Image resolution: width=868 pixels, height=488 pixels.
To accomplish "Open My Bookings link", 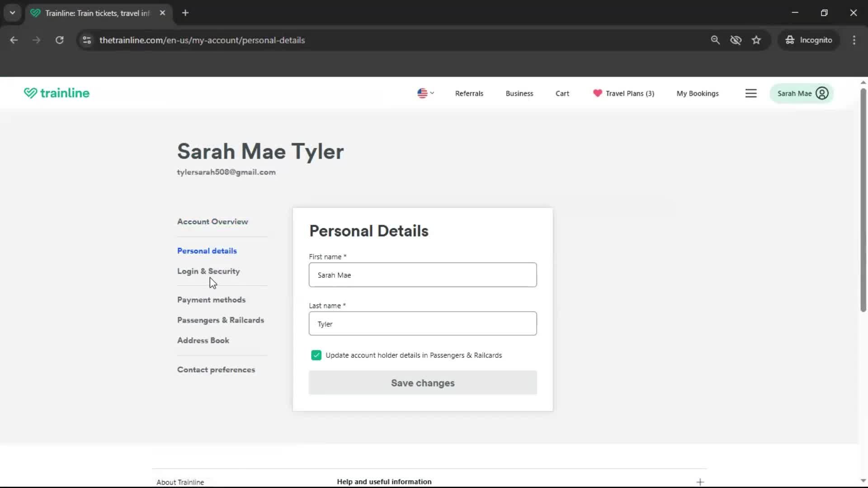I will point(697,94).
